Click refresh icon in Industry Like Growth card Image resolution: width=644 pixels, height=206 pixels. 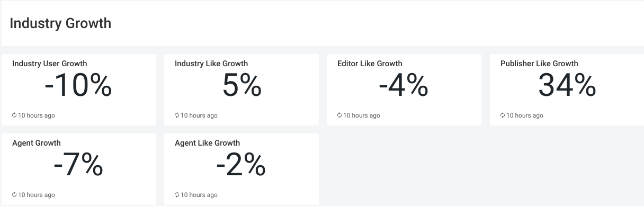177,115
